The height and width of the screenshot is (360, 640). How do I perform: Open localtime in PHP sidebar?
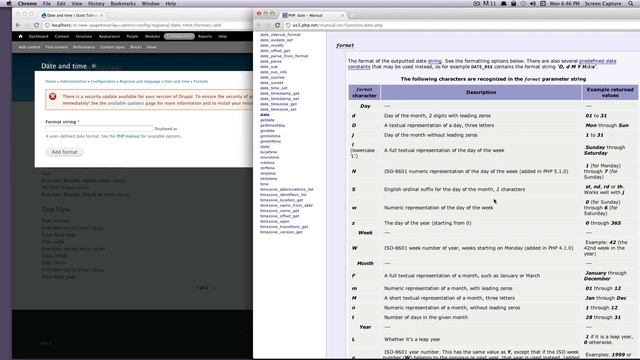[x=269, y=152]
